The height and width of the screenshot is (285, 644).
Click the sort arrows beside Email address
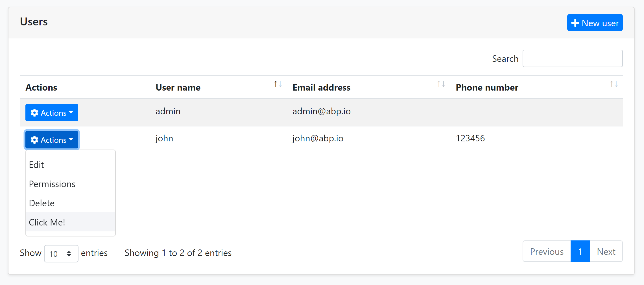[441, 84]
